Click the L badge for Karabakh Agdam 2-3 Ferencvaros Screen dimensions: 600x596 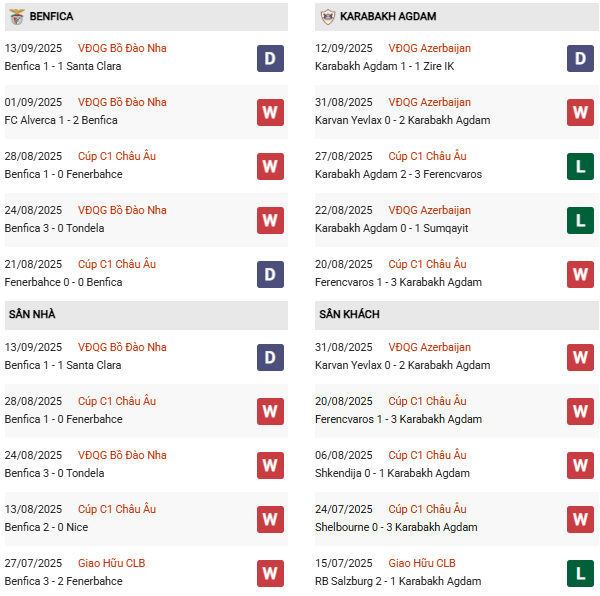point(580,166)
